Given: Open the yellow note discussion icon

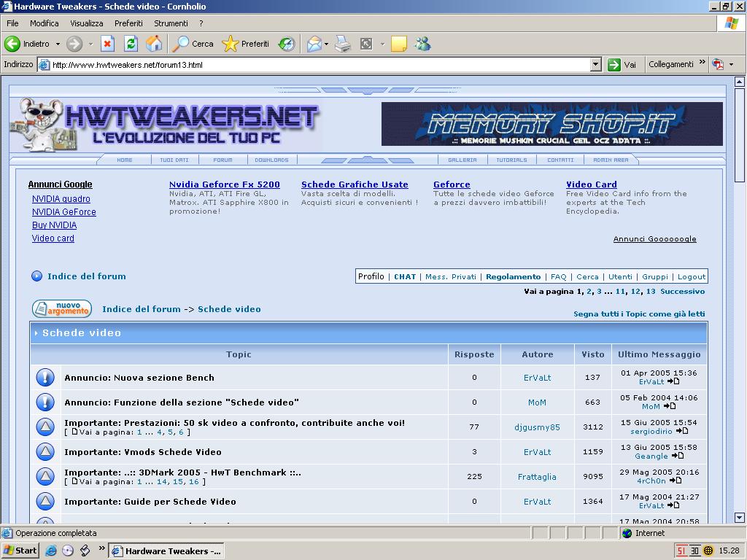Looking at the screenshot, I should point(399,44).
